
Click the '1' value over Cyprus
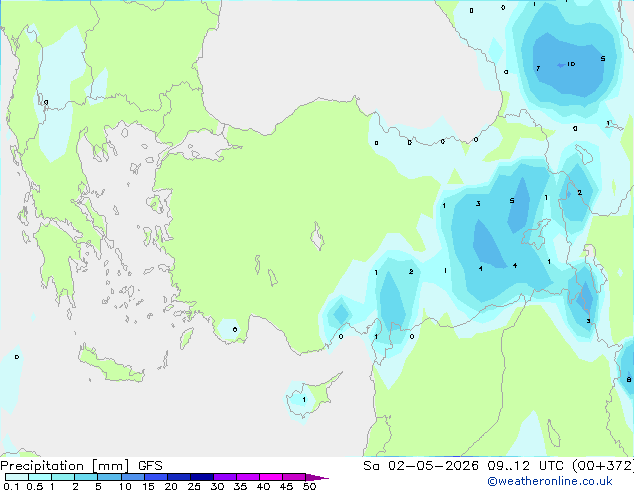[304, 400]
